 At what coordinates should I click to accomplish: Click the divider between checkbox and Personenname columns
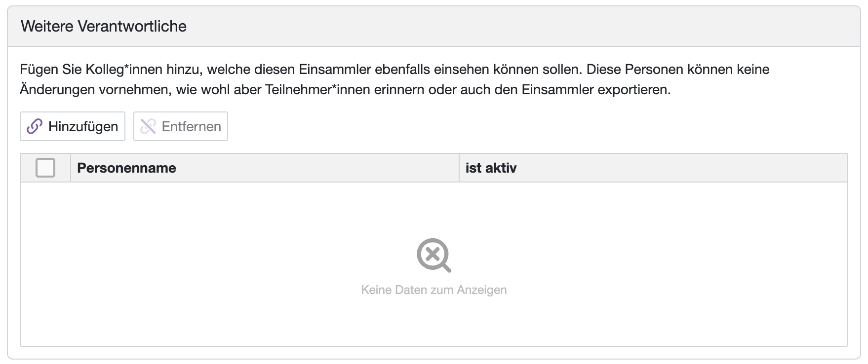[x=71, y=168]
